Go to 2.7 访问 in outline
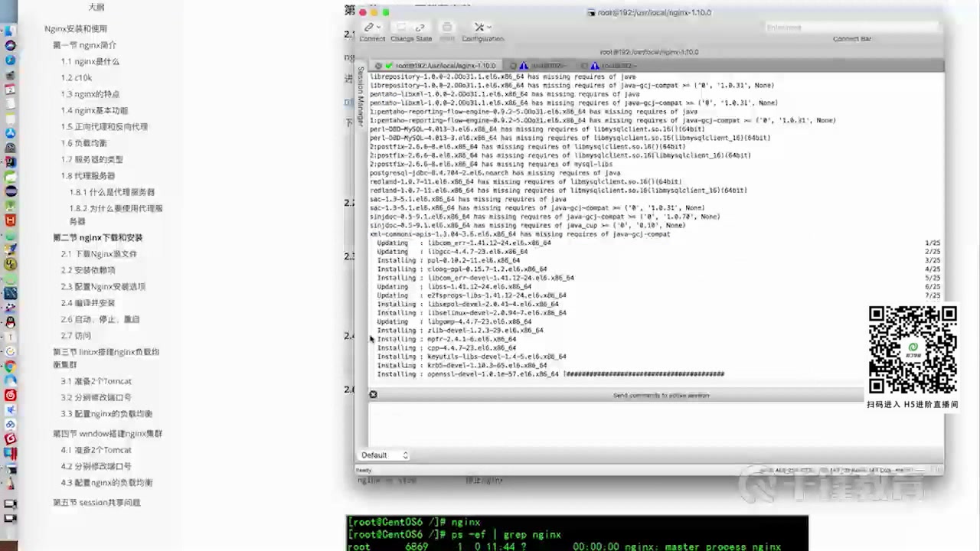The width and height of the screenshot is (980, 551). [x=76, y=336]
